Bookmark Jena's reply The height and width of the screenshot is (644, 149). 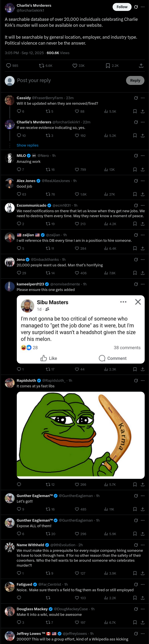135,273
